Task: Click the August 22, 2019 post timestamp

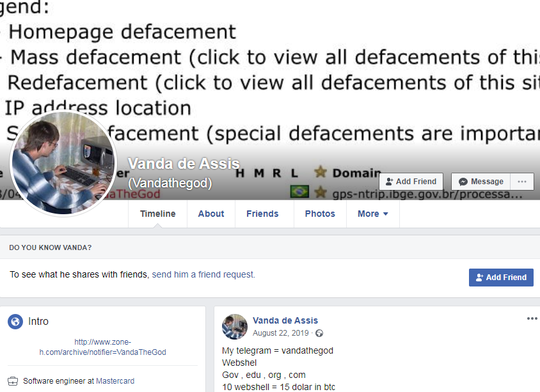Action: tap(281, 333)
